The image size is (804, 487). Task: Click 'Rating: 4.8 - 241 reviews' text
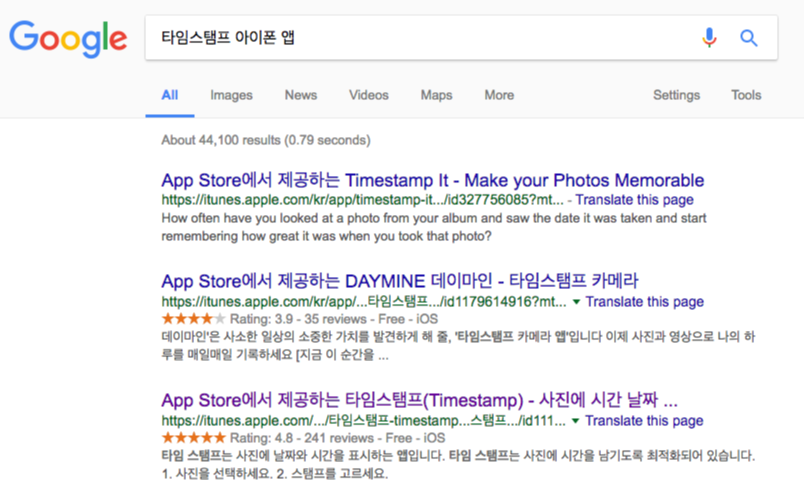pos(302,438)
